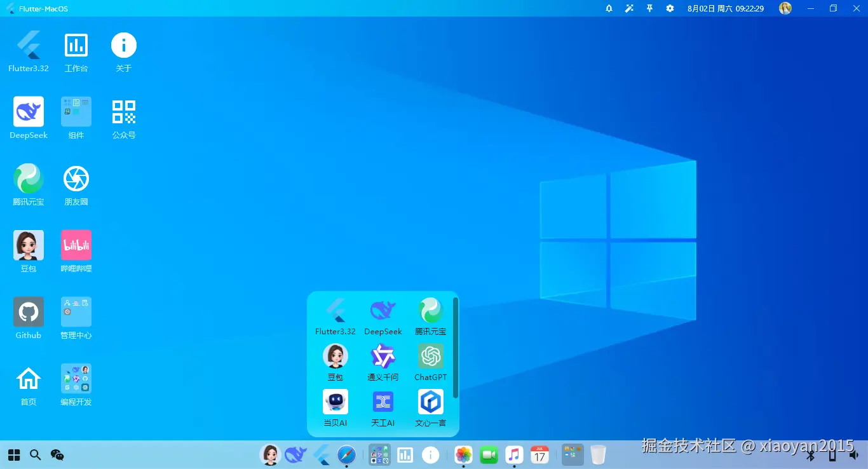868x469 pixels.
Task: Open notifications via the bell icon
Action: (609, 8)
